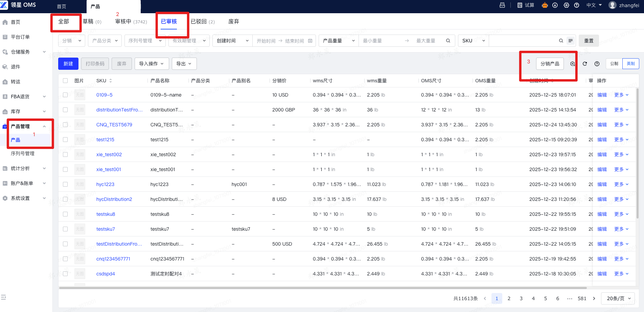The image size is (644, 312).
Task: Toggle the select-all checkbox in table header
Action: [65, 81]
